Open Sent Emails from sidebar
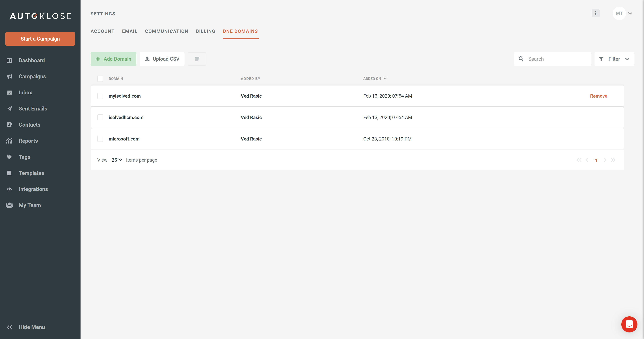 pyautogui.click(x=33, y=109)
